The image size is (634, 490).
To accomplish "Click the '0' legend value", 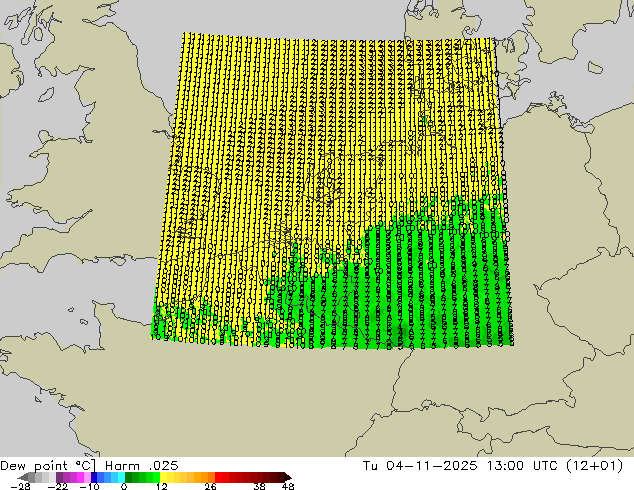I will click(x=124, y=486).
